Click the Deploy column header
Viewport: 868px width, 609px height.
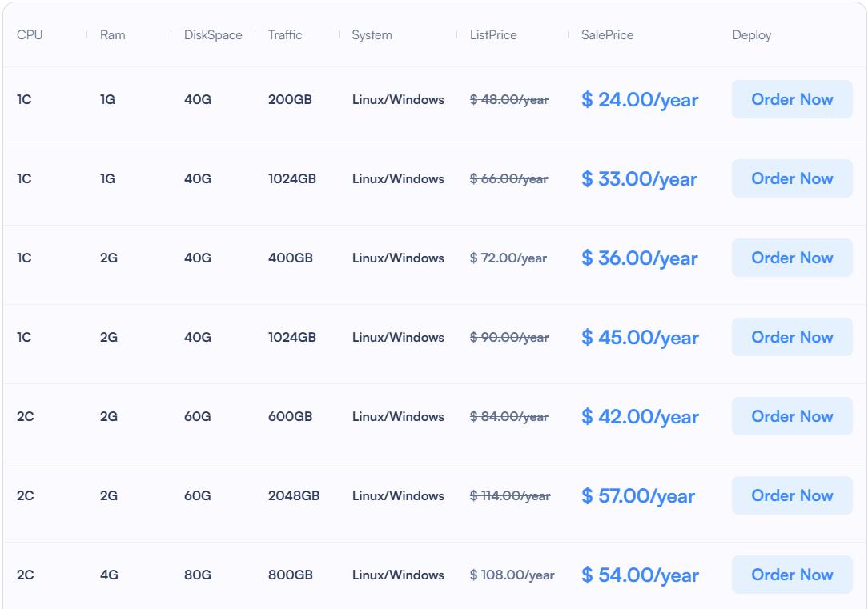point(752,35)
